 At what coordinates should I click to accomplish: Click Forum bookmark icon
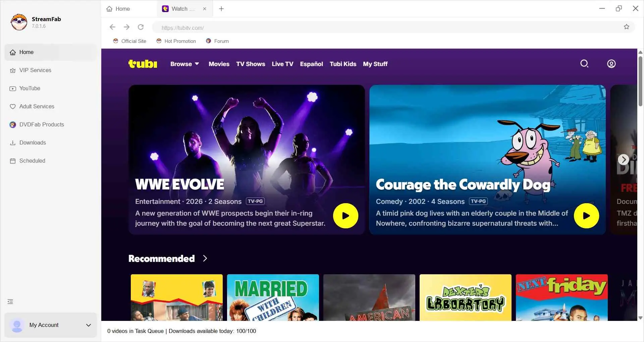point(209,41)
